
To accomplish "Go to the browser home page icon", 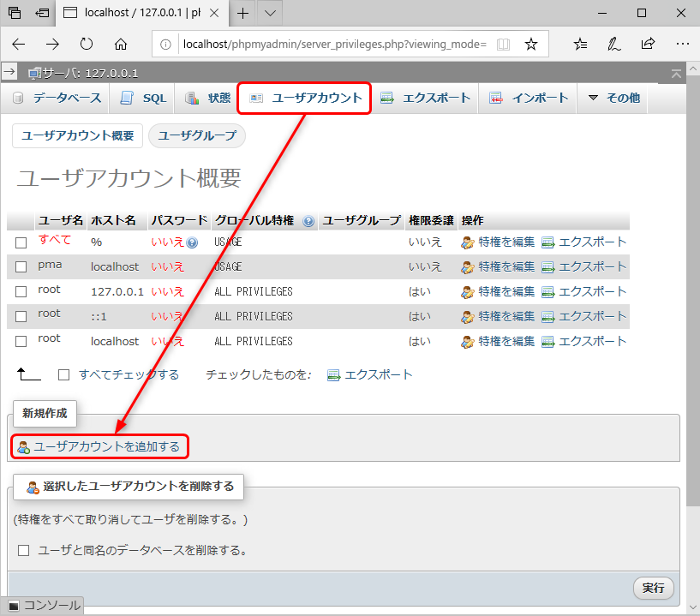I will click(121, 44).
